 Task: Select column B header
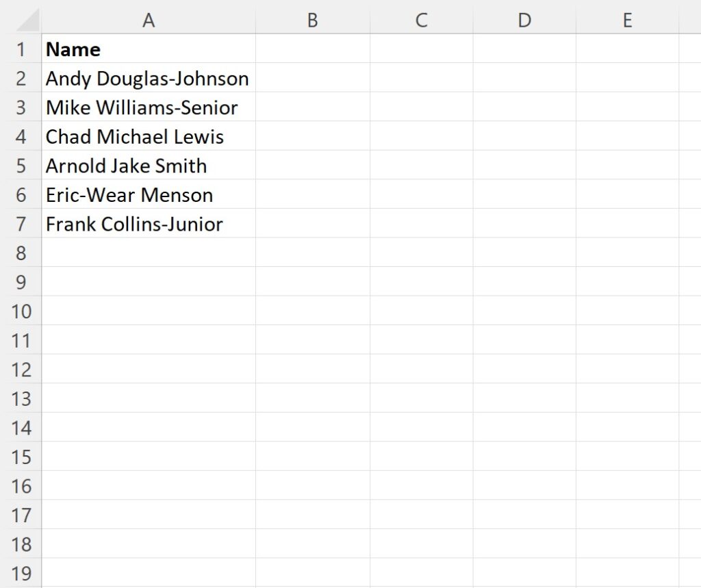pos(312,21)
